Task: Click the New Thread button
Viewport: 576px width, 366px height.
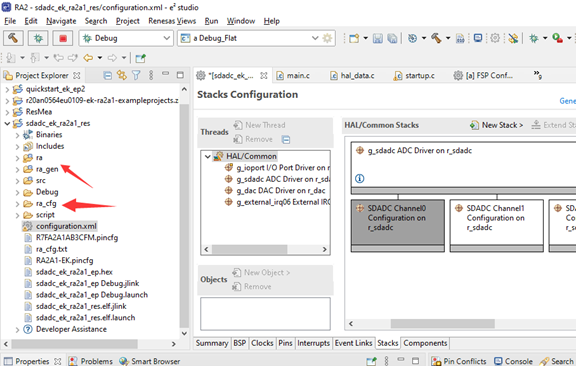Action: pos(259,125)
